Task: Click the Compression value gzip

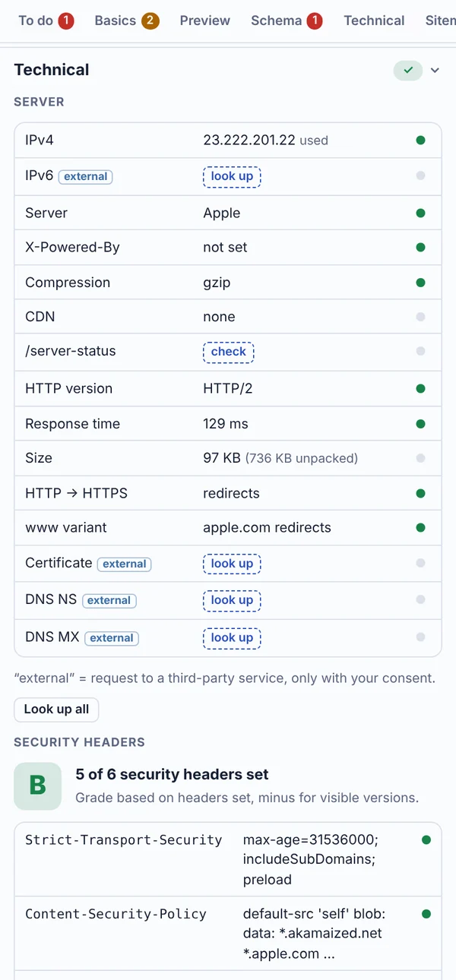Action: coord(217,283)
